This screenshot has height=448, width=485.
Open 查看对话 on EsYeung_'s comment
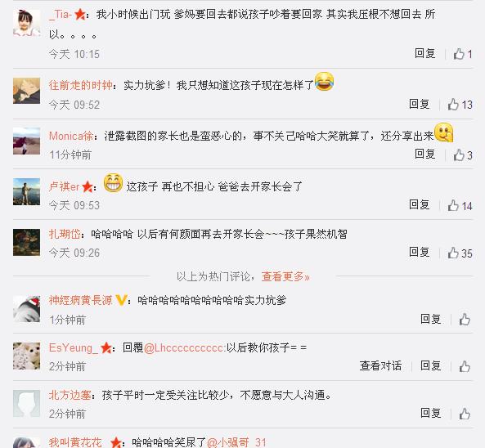click(380, 365)
